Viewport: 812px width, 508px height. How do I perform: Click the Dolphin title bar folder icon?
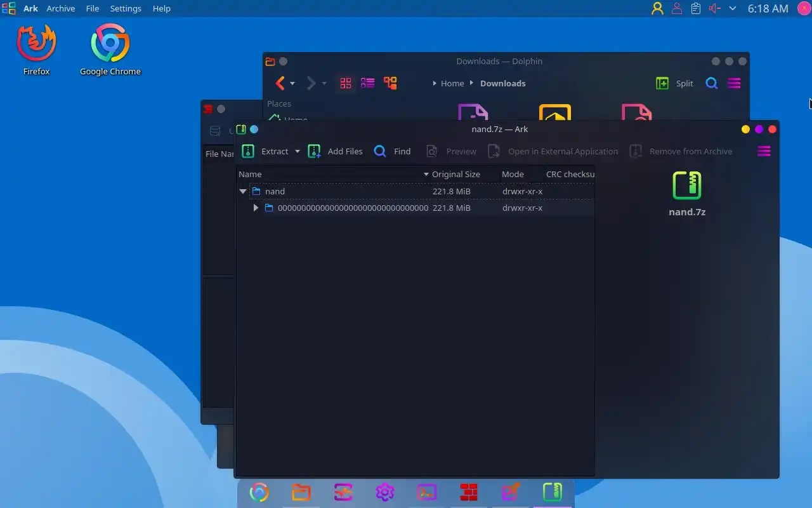point(270,62)
